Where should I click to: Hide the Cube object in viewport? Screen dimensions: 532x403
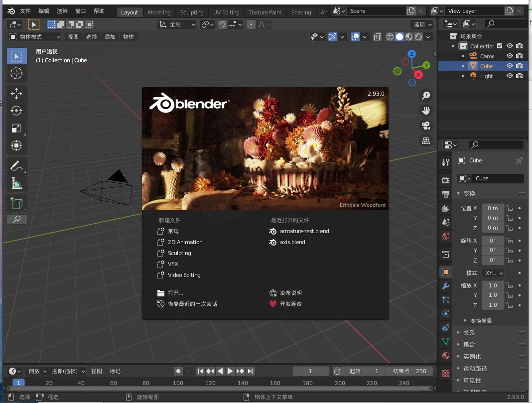click(x=510, y=66)
